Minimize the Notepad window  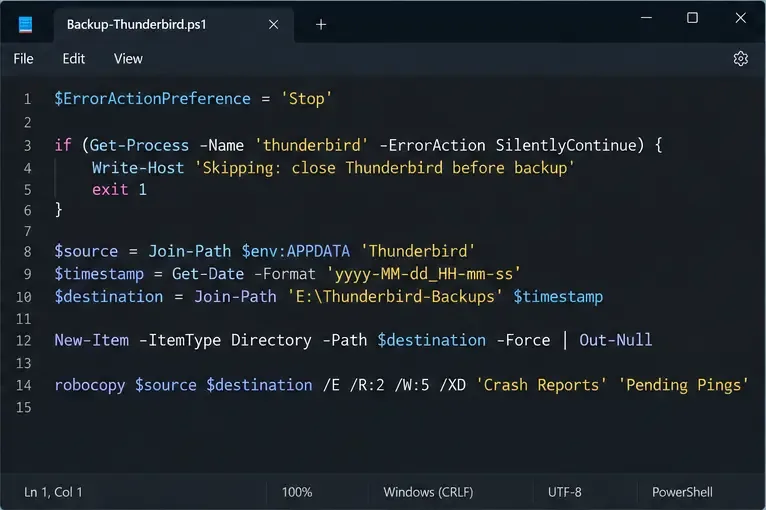tap(646, 18)
